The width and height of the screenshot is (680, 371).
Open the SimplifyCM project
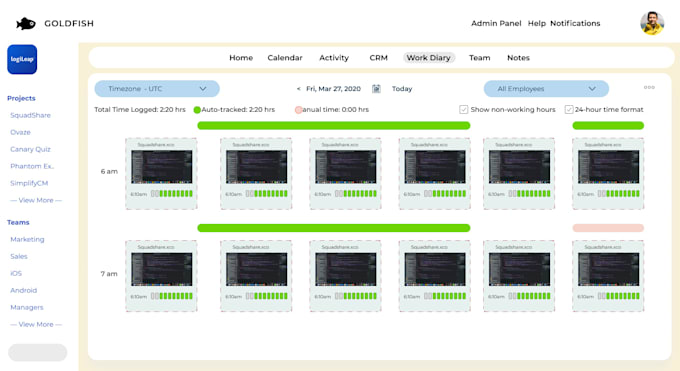29,183
